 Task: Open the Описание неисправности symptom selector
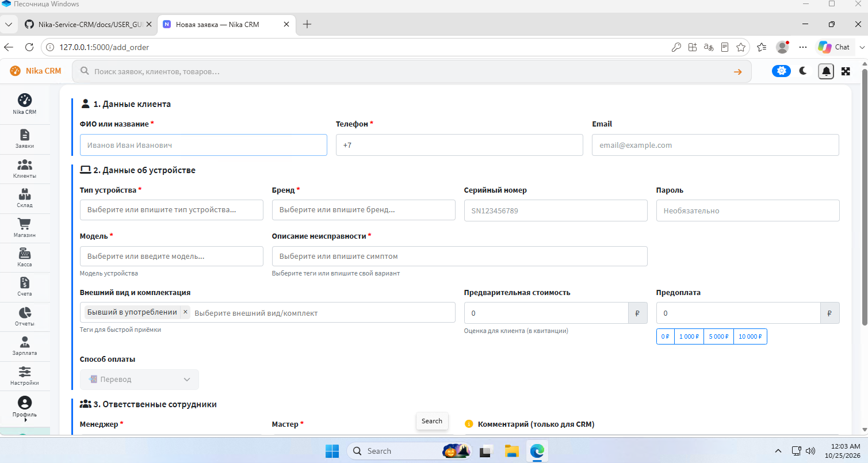460,256
